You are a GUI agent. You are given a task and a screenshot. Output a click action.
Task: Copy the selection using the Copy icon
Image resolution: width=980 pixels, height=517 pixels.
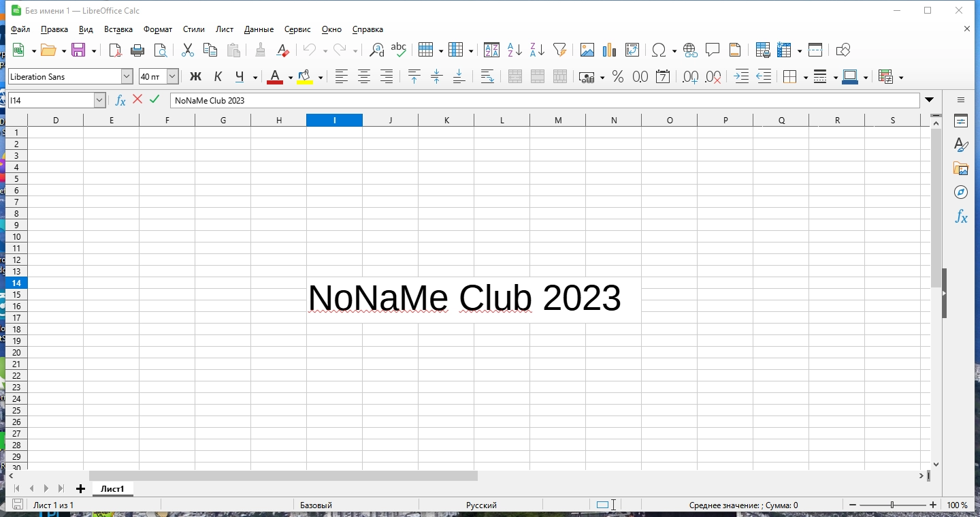click(x=210, y=50)
